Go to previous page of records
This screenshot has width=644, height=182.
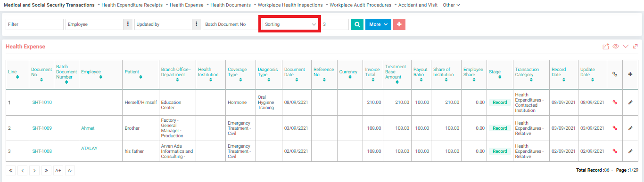pos(23,171)
